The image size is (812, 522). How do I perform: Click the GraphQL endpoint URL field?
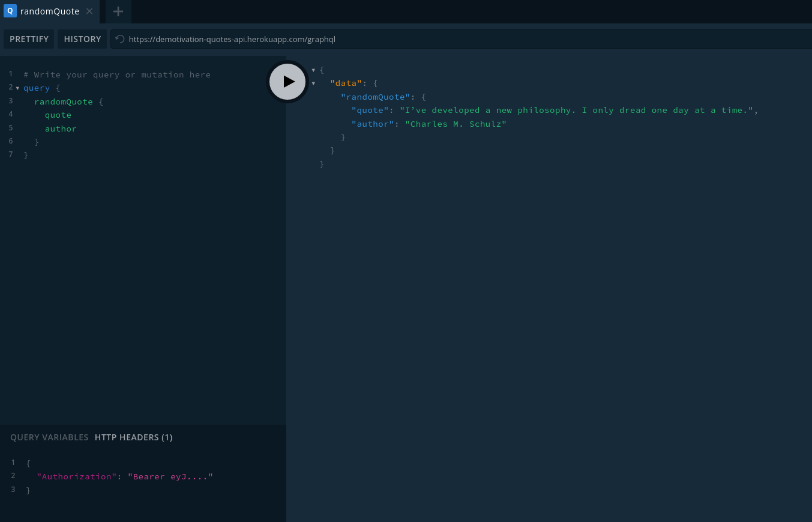coord(461,39)
